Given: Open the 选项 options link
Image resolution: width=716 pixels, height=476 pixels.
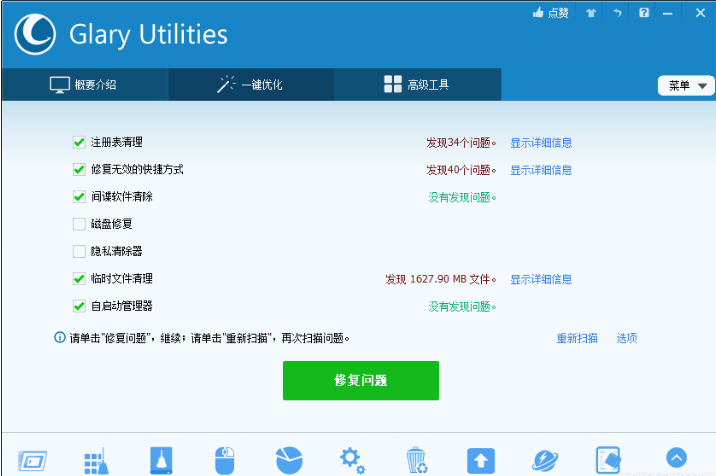Looking at the screenshot, I should click(626, 338).
